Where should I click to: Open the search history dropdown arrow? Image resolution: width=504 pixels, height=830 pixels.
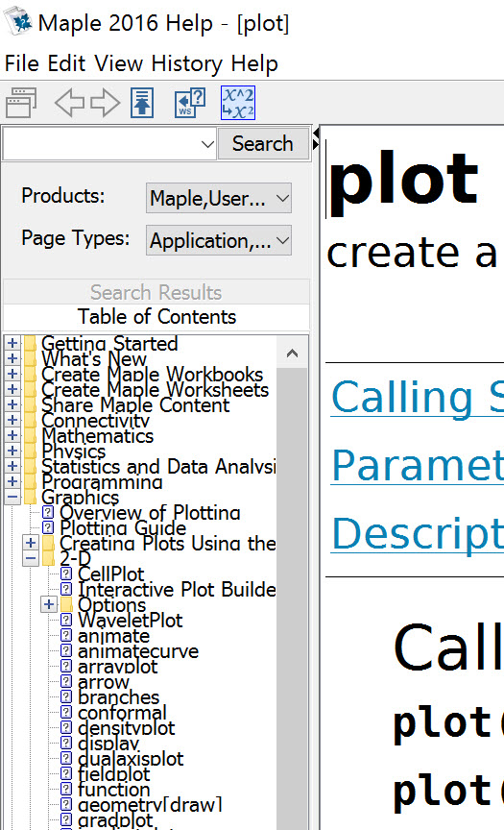pyautogui.click(x=208, y=144)
